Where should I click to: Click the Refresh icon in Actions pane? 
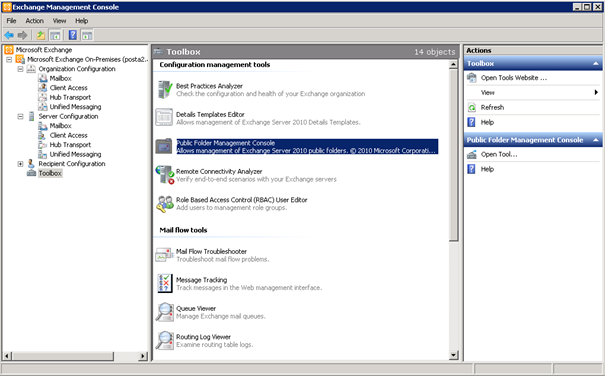pyautogui.click(x=471, y=107)
